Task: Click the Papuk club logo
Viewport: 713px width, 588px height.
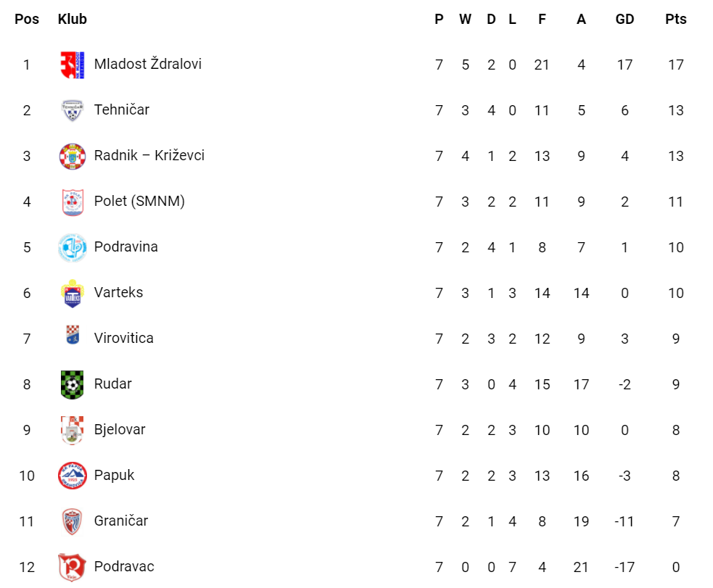Action: pos(73,476)
